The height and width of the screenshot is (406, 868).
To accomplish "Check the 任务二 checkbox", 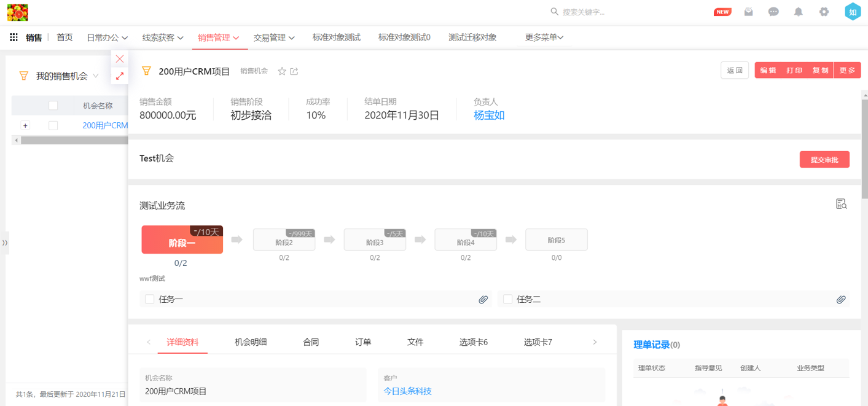I will coord(507,299).
